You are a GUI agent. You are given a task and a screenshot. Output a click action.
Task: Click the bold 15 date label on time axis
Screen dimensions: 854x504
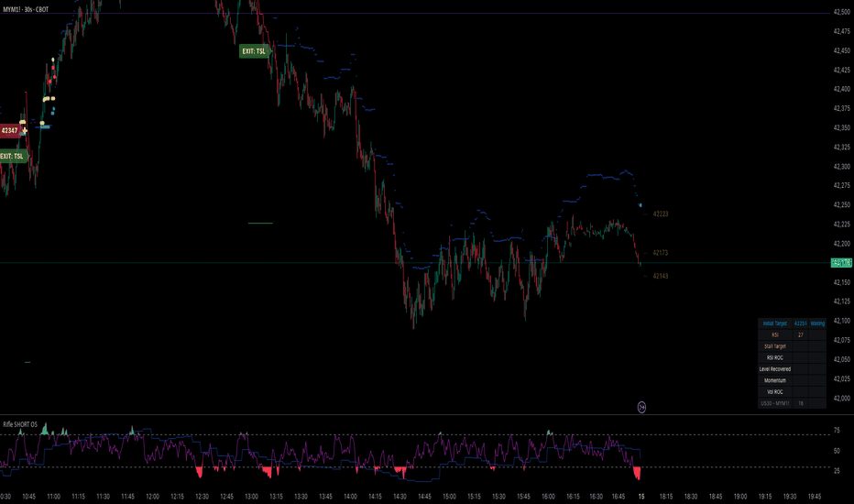click(641, 497)
